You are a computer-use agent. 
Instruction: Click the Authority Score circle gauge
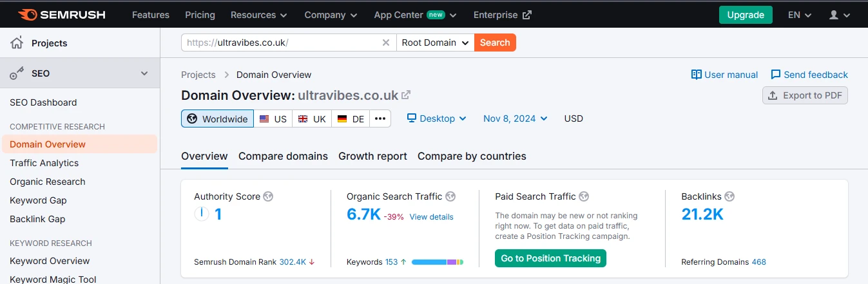coord(202,213)
